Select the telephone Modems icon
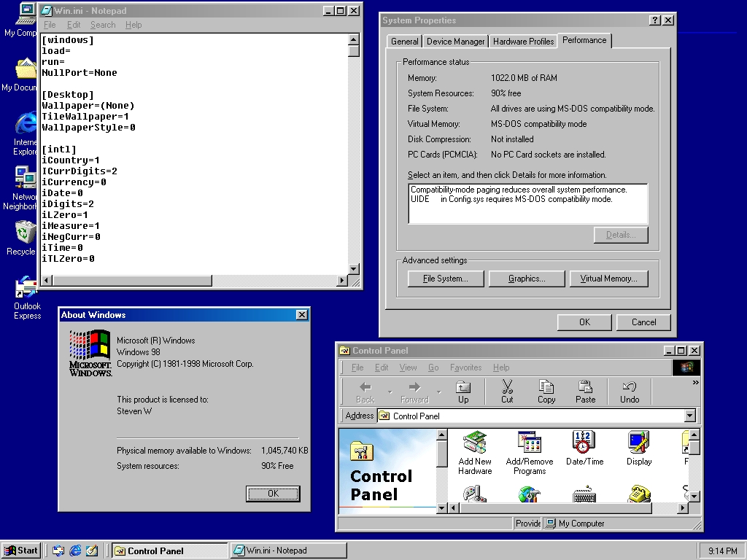Image resolution: width=747 pixels, height=560 pixels. tap(639, 494)
